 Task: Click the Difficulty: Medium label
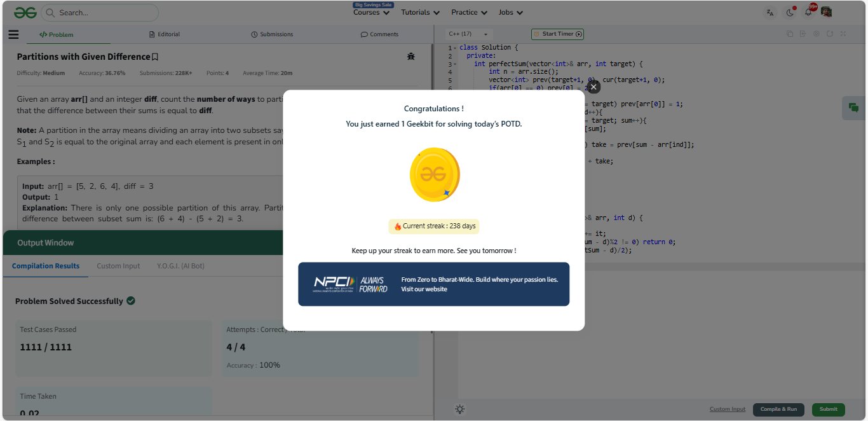click(41, 73)
